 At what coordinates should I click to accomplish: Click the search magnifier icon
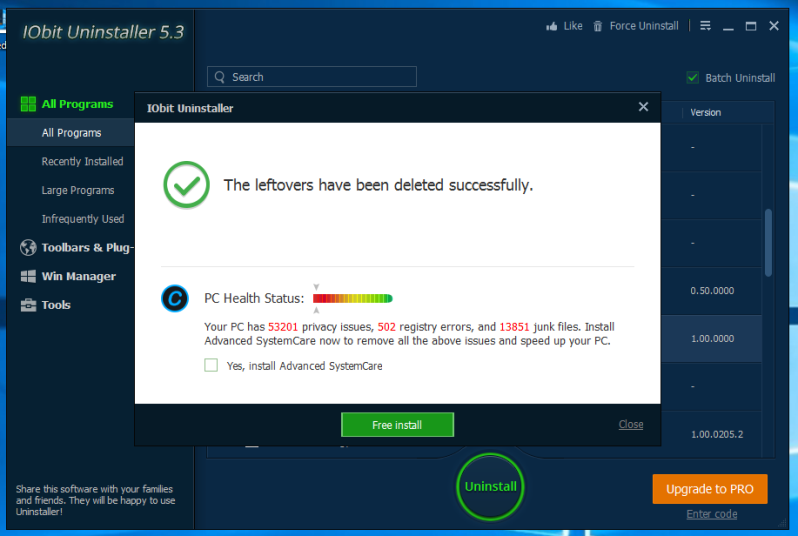[220, 77]
